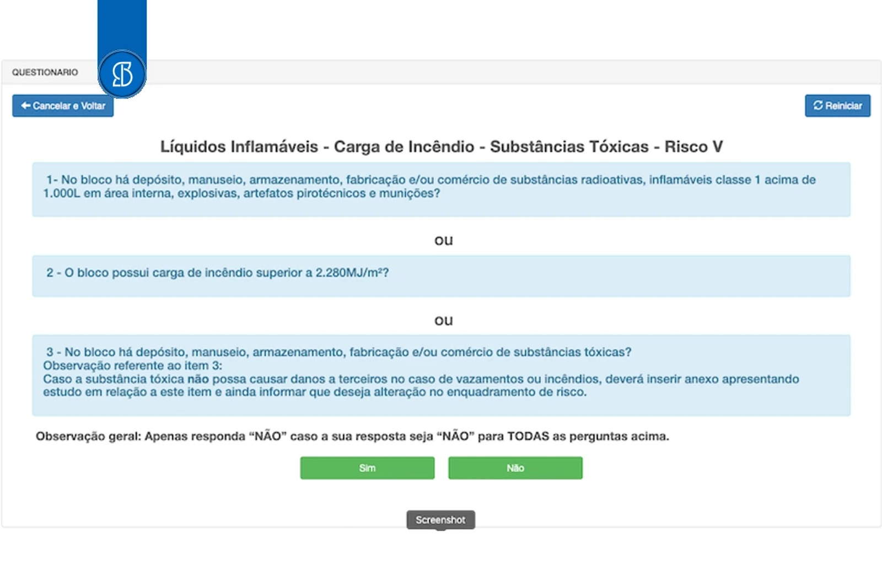Click the first 'ou' separator below question 1
Image resolution: width=882 pixels, height=588 pixels.
point(444,241)
